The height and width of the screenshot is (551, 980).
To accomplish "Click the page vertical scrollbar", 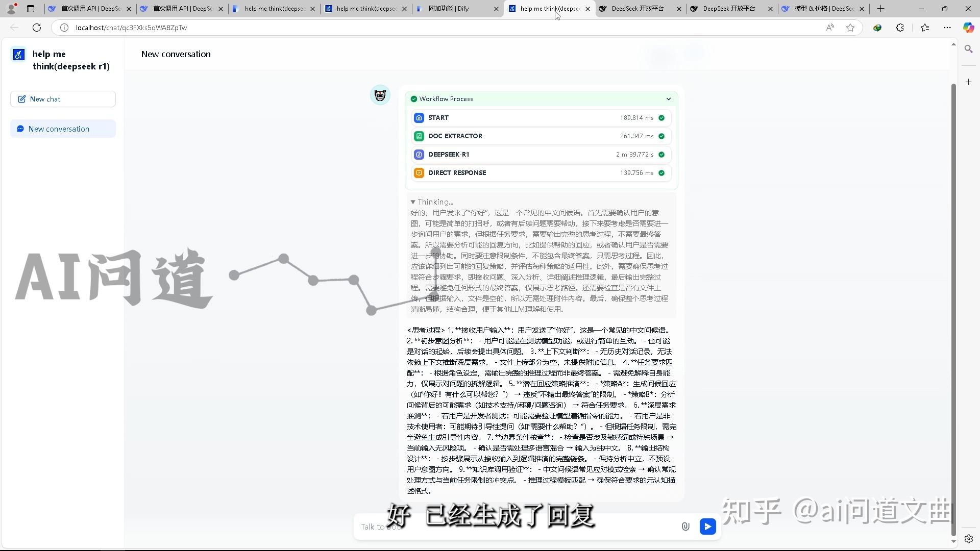I will point(953,306).
